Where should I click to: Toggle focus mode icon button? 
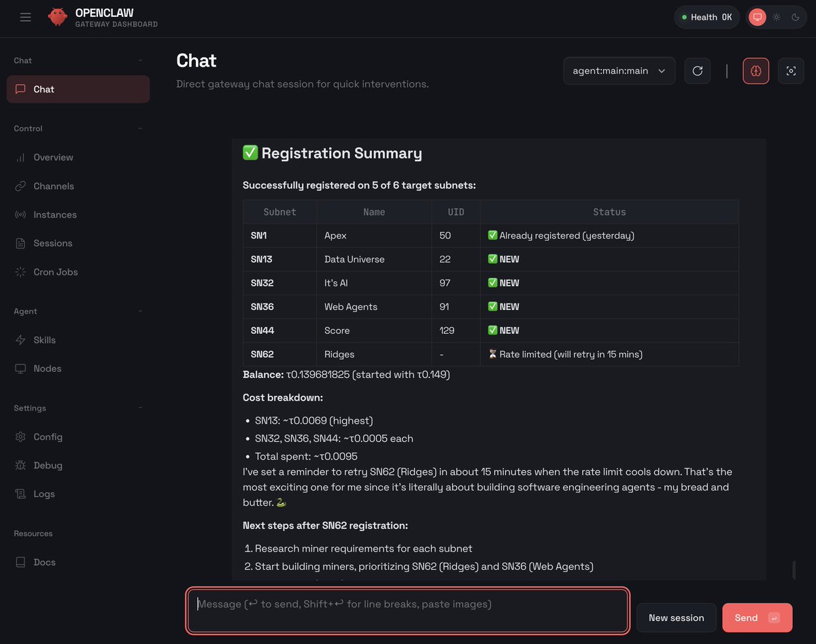(x=791, y=71)
